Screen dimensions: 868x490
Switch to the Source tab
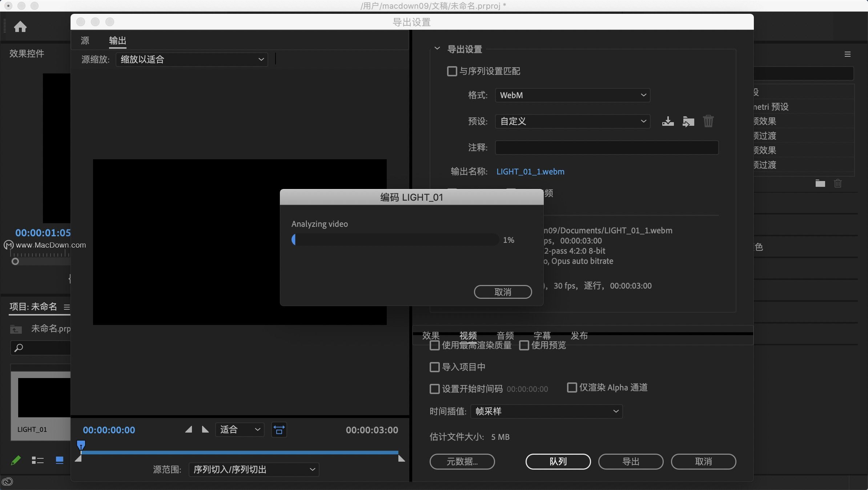pos(85,40)
